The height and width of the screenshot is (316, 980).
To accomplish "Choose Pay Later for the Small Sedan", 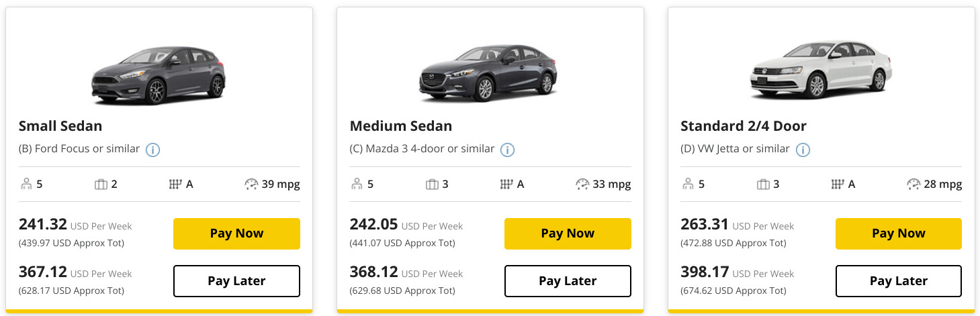I will click(236, 281).
